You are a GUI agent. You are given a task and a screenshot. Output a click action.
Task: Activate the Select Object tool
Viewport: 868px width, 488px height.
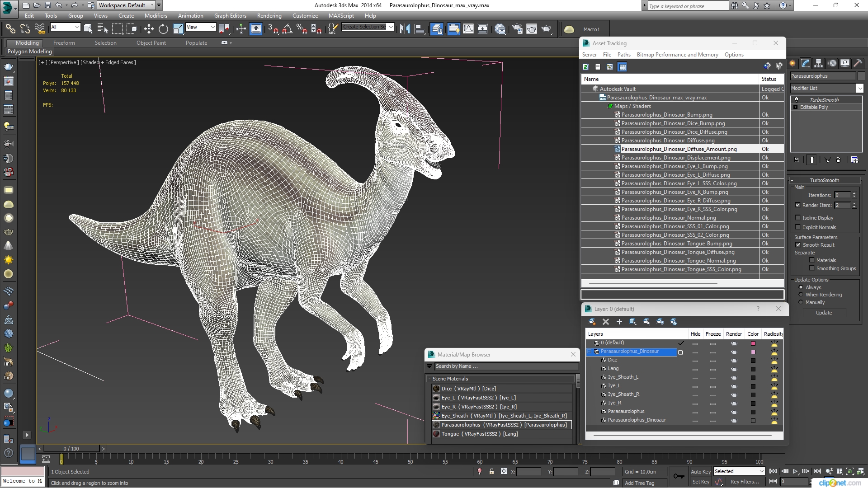[x=88, y=29]
